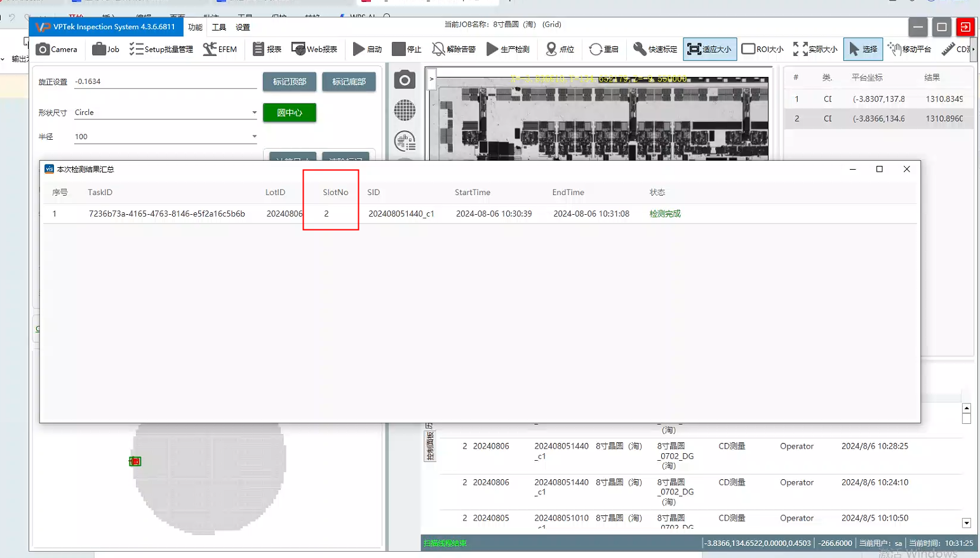The width and height of the screenshot is (980, 558).
Task: Click the red exit icon in the title bar
Action: click(965, 27)
